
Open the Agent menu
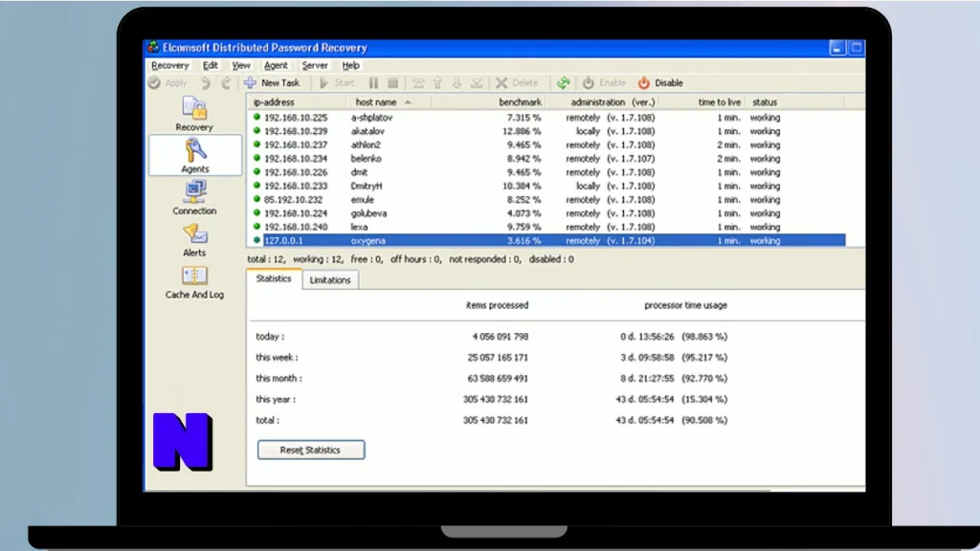click(x=276, y=65)
